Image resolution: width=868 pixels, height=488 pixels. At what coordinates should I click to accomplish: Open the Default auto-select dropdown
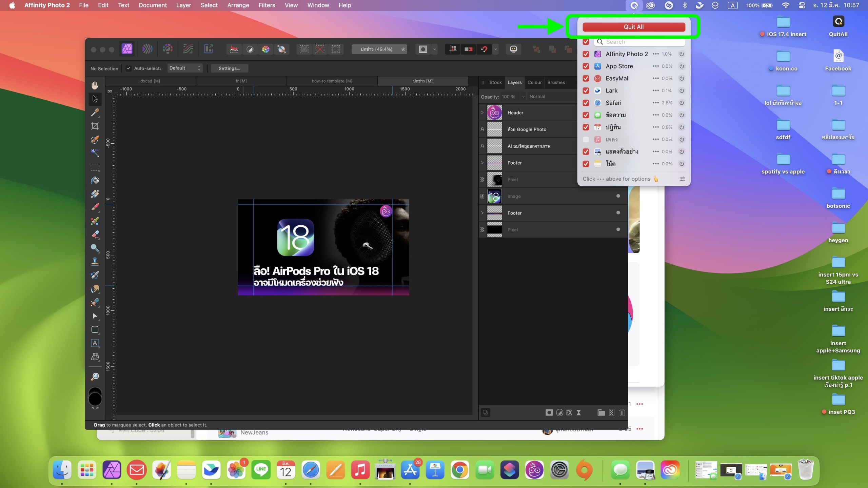pyautogui.click(x=185, y=68)
